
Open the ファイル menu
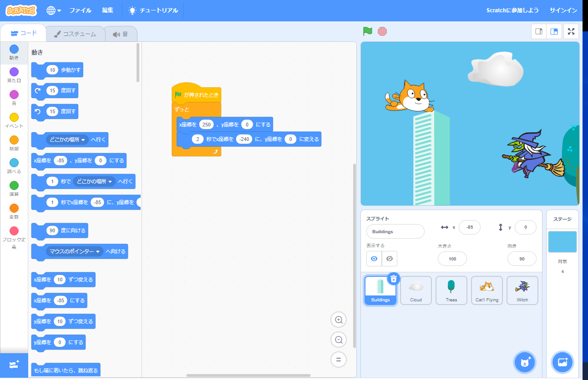[x=80, y=10]
